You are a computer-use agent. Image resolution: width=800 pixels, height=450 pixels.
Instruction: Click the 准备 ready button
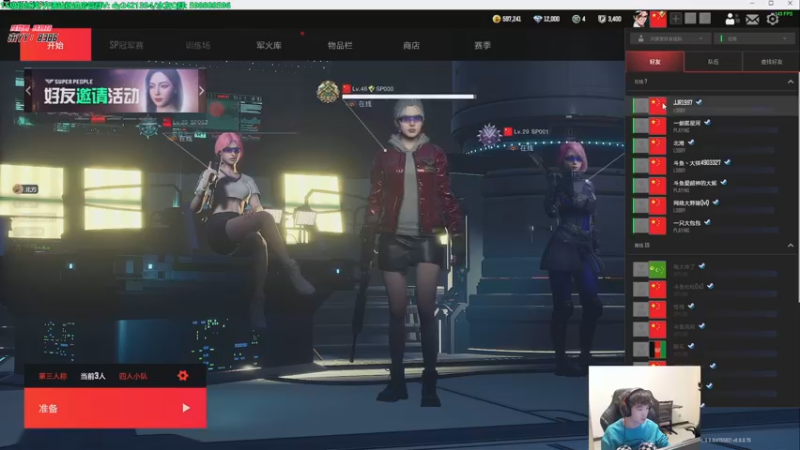(115, 408)
